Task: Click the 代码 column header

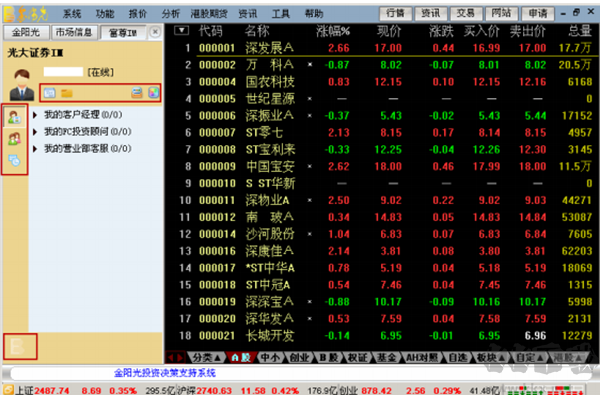Action: point(210,31)
